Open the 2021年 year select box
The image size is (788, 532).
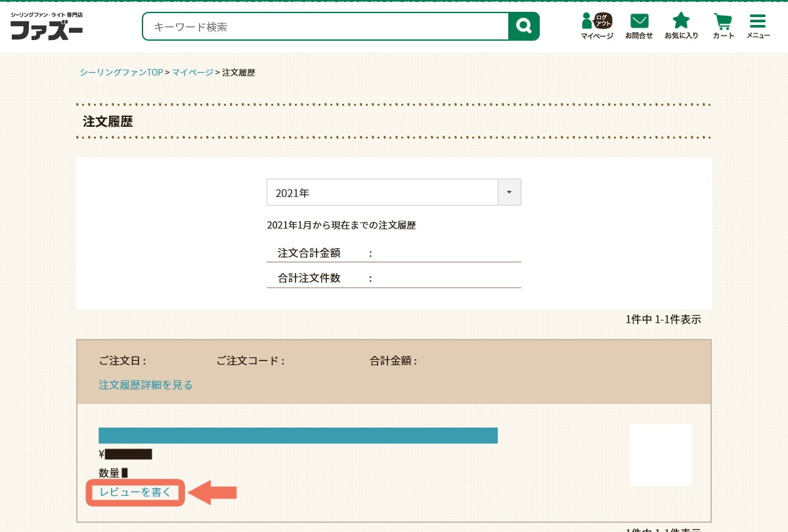tap(382, 192)
